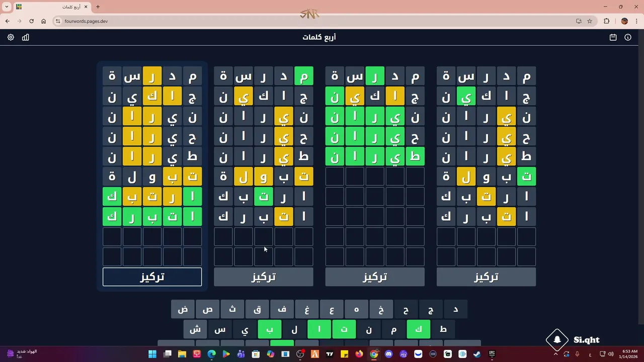
Task: Tap the غ key on the keyboard
Action: [x=307, y=309]
